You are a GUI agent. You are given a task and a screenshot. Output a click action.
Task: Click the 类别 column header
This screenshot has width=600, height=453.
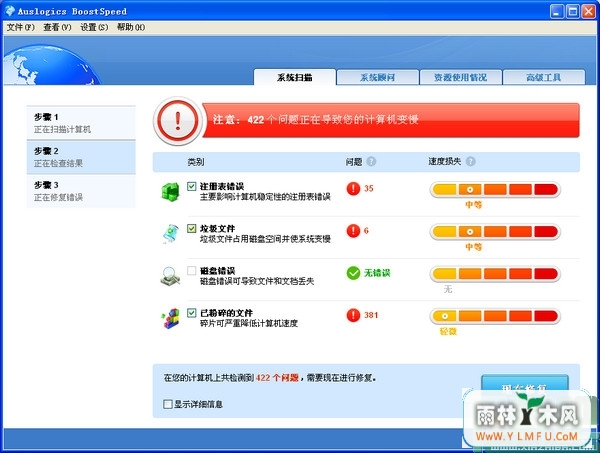(196, 162)
